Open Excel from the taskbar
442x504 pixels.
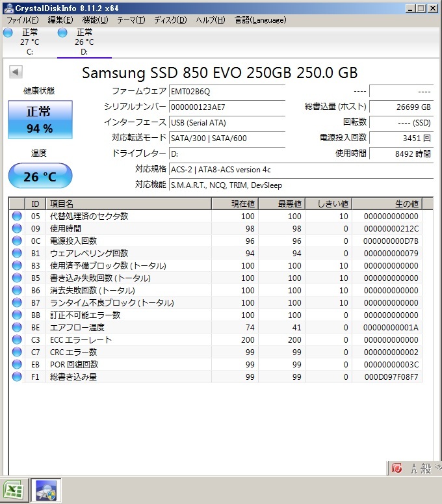13,490
